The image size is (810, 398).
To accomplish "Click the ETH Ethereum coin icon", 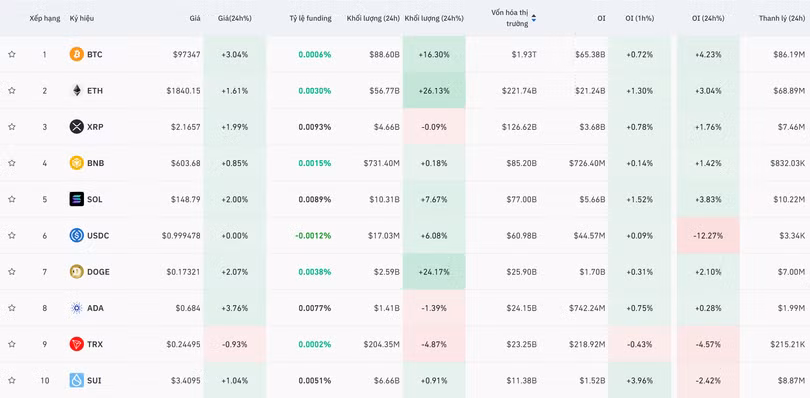I will click(x=76, y=90).
